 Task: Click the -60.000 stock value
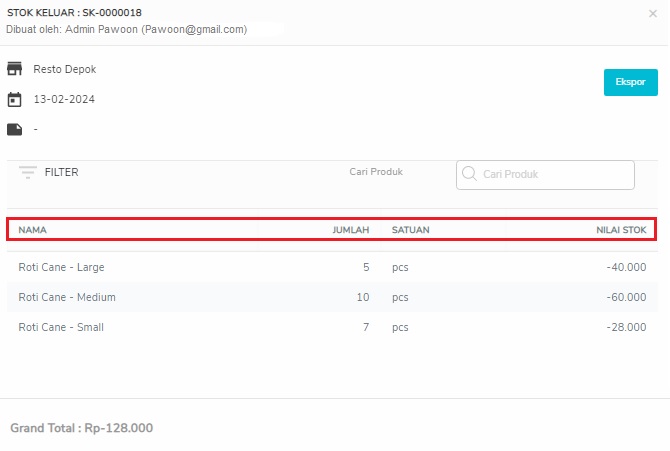pyautogui.click(x=626, y=297)
